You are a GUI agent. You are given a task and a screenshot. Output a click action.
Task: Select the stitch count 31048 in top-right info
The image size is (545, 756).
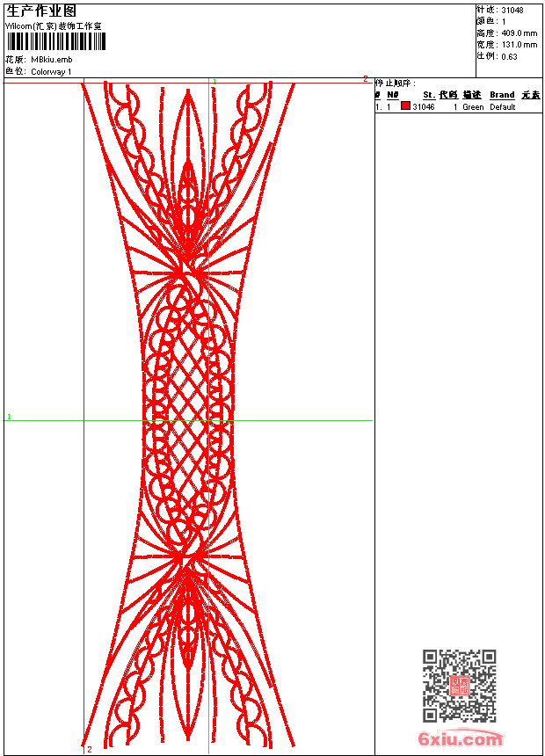512,11
